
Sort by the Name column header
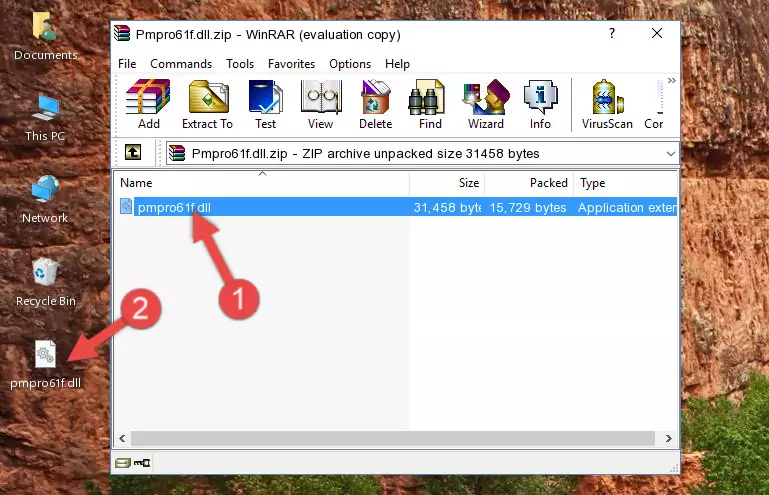coord(262,183)
